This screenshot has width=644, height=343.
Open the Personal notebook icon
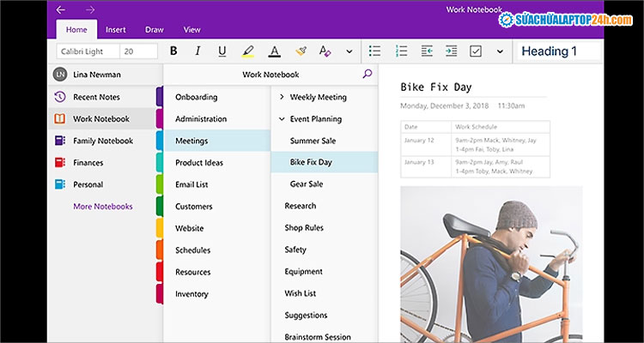tap(60, 184)
